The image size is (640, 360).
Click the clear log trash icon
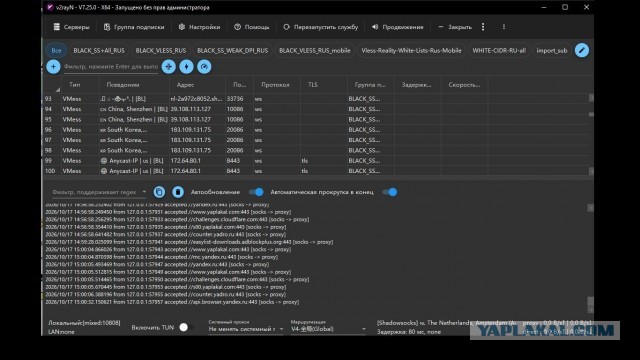click(178, 192)
